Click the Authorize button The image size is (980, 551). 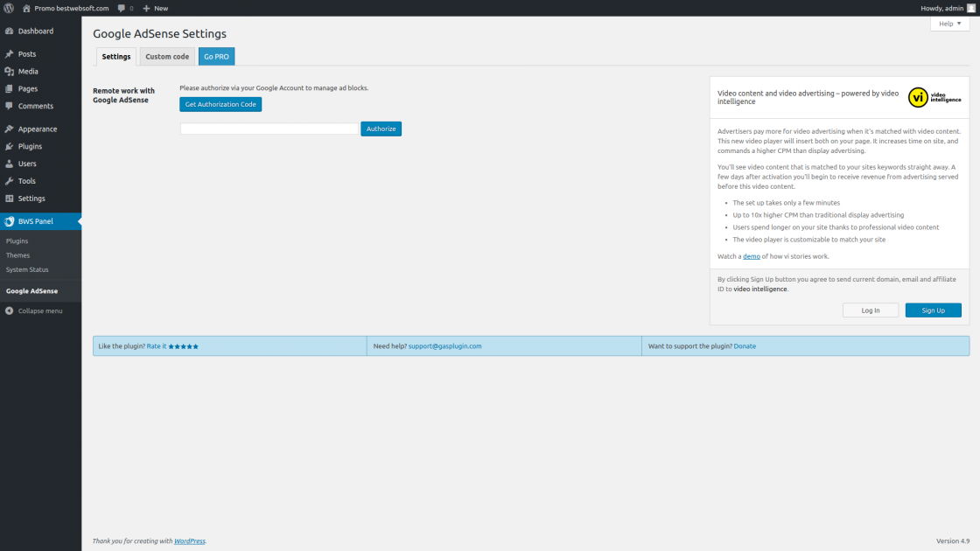click(x=381, y=129)
